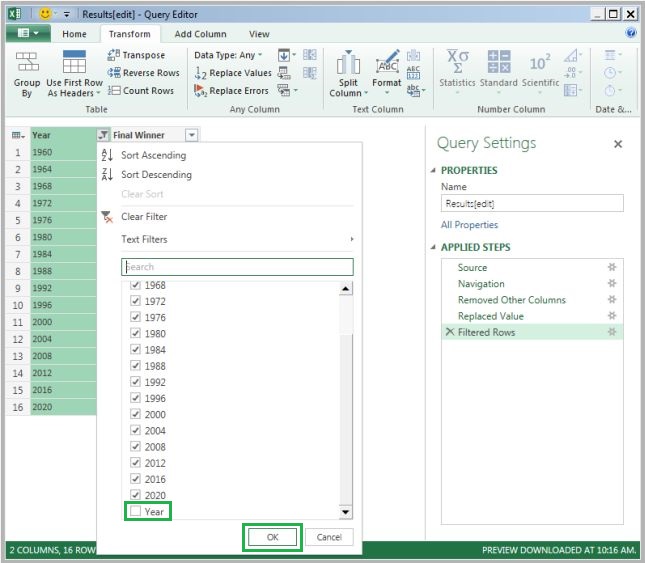This screenshot has width=645, height=563.
Task: Uncheck the 2020 checkbox
Action: point(135,495)
